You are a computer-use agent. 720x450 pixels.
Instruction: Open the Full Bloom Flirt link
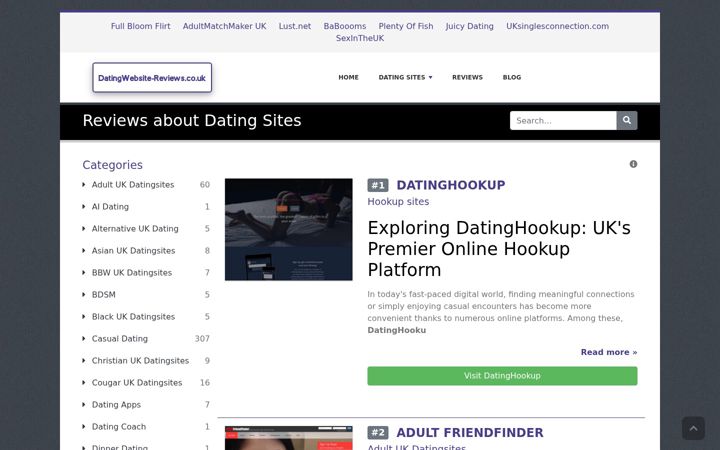[141, 26]
